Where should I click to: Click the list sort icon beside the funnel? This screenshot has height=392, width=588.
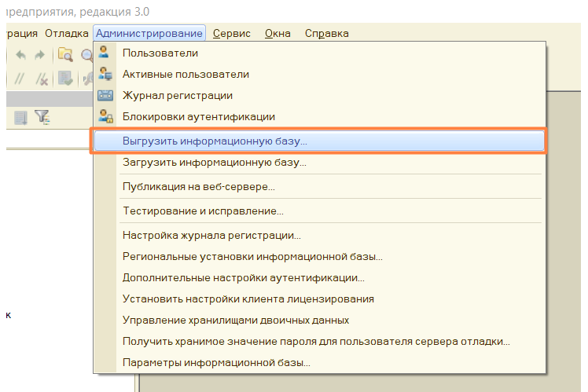coord(20,118)
